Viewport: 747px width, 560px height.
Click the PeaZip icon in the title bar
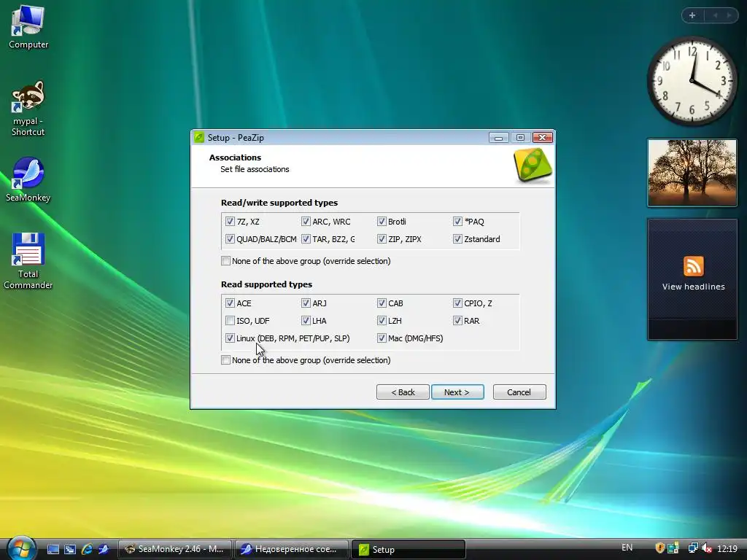[x=199, y=138]
